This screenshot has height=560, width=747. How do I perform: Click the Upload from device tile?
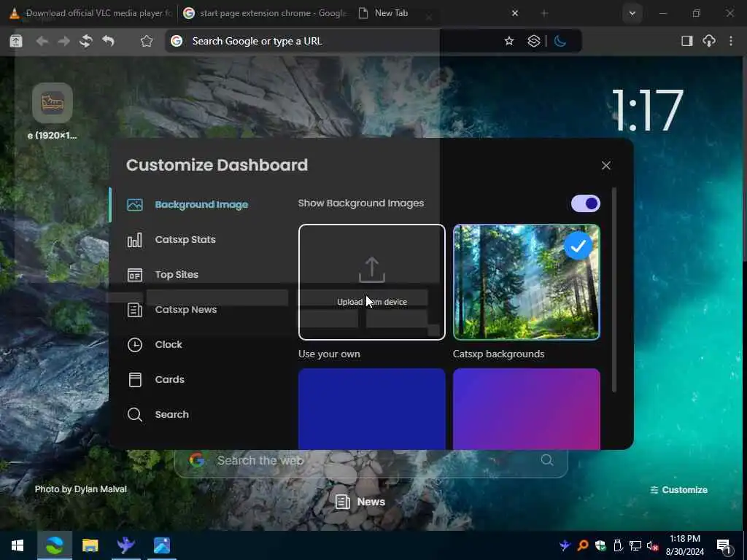(371, 282)
